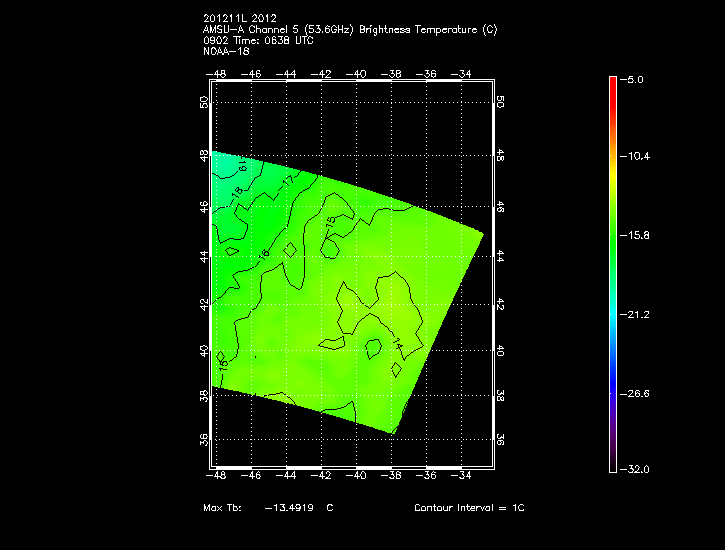This screenshot has height=550, width=725.
Task: Click the -26.6 value on the color scale
Action: click(639, 393)
